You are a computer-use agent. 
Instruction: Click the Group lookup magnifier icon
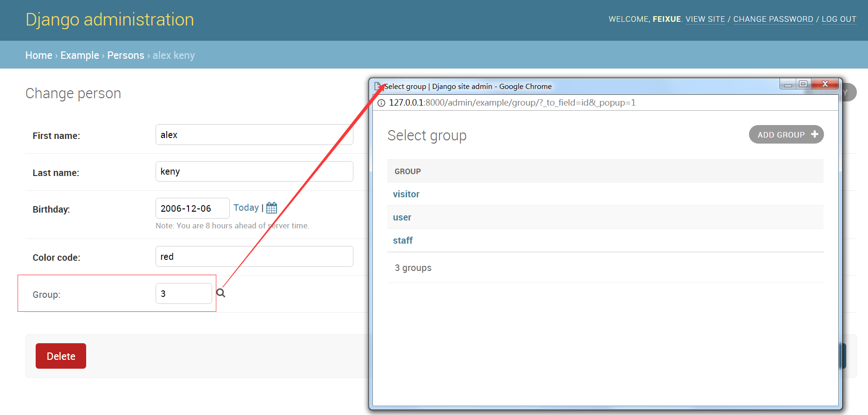[x=221, y=293]
